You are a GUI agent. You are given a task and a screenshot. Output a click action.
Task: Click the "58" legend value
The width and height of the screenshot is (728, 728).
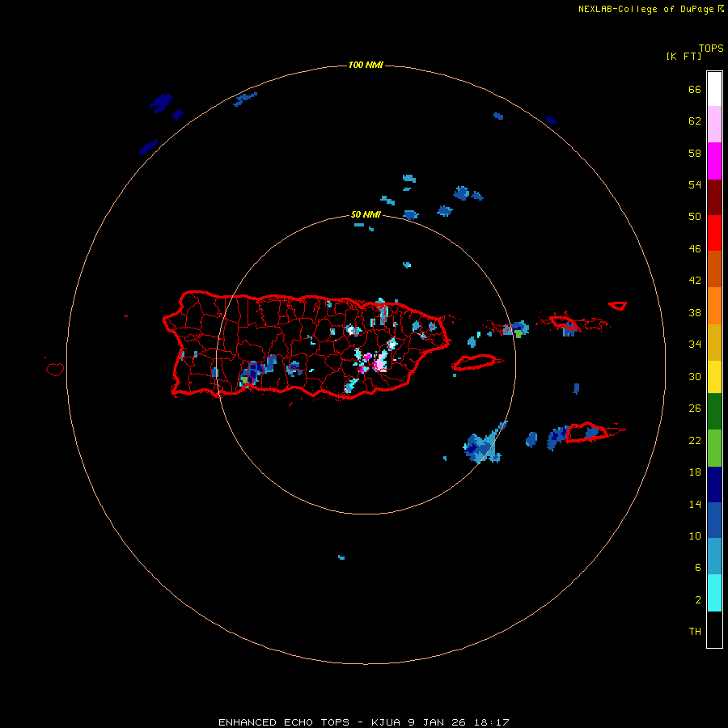[695, 153]
